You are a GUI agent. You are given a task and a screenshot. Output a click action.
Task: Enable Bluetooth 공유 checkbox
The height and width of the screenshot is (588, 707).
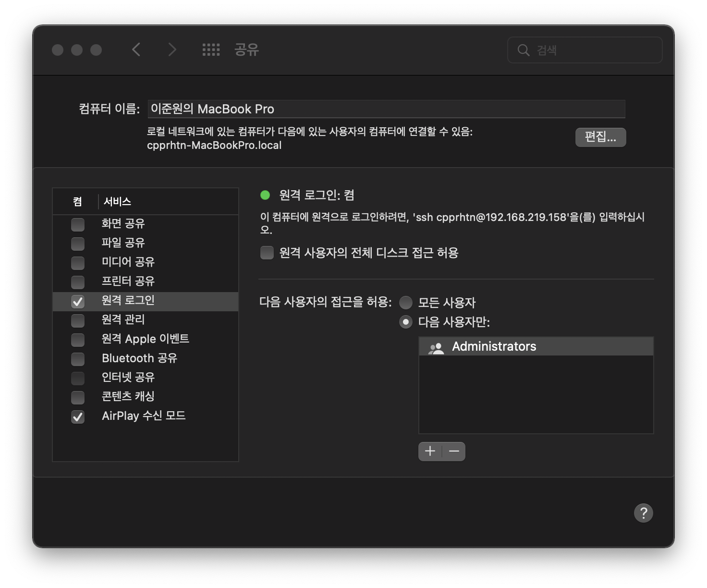78,359
